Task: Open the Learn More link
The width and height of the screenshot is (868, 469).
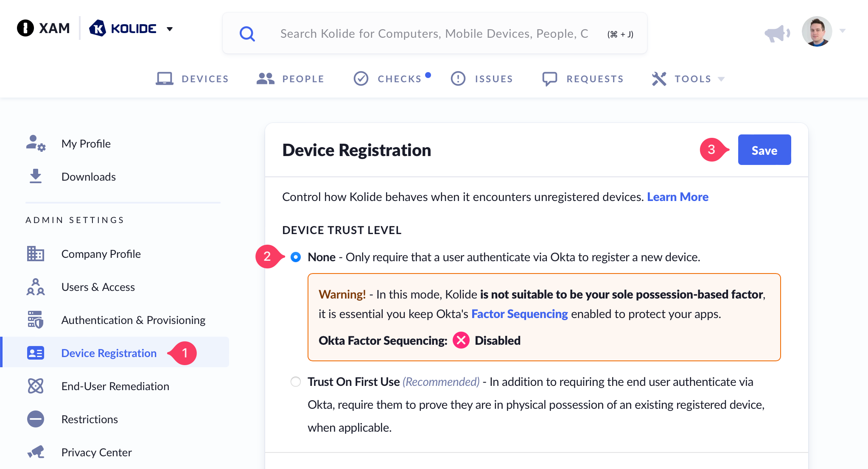Action: 678,197
